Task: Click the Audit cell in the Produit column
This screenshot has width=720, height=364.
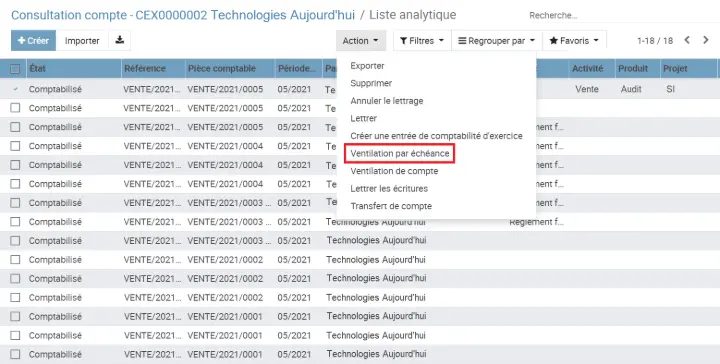Action: click(x=631, y=89)
